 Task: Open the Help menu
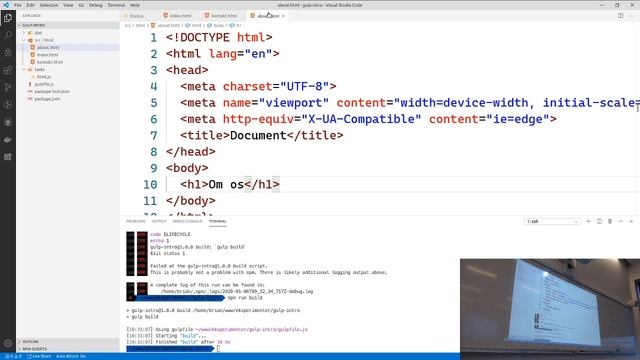[x=135, y=5]
